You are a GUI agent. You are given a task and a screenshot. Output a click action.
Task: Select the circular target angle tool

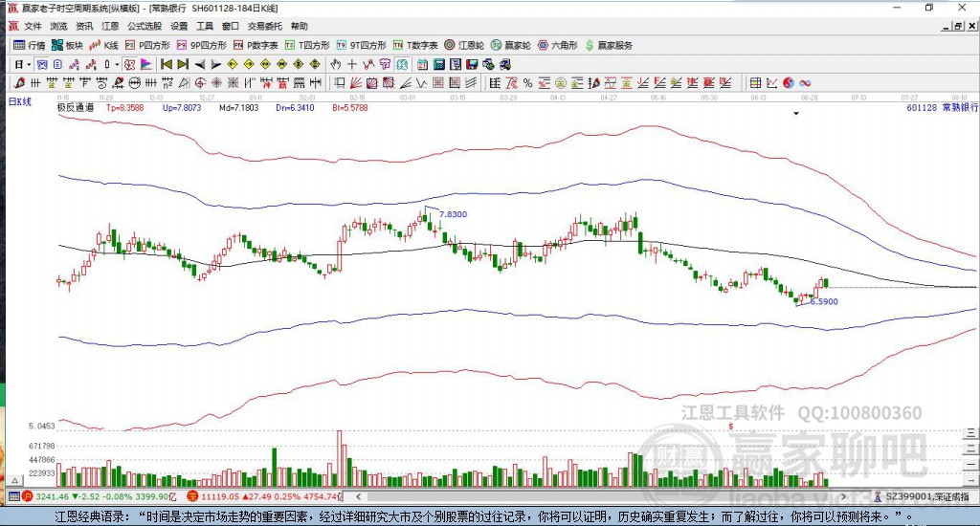(x=201, y=83)
